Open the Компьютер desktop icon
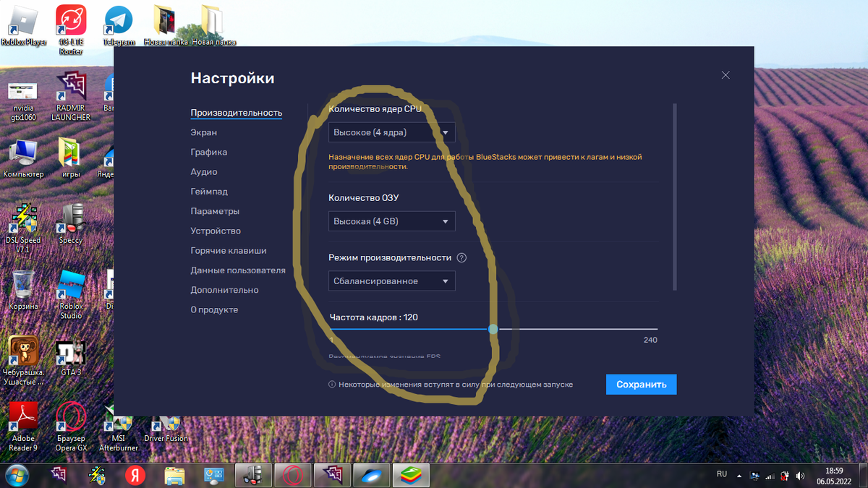The image size is (868, 488). 23,158
